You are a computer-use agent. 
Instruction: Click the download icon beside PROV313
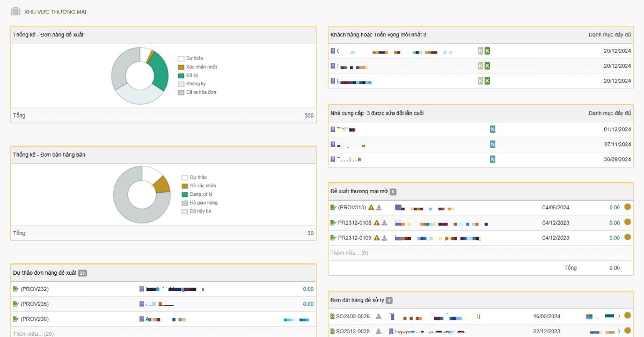(379, 208)
